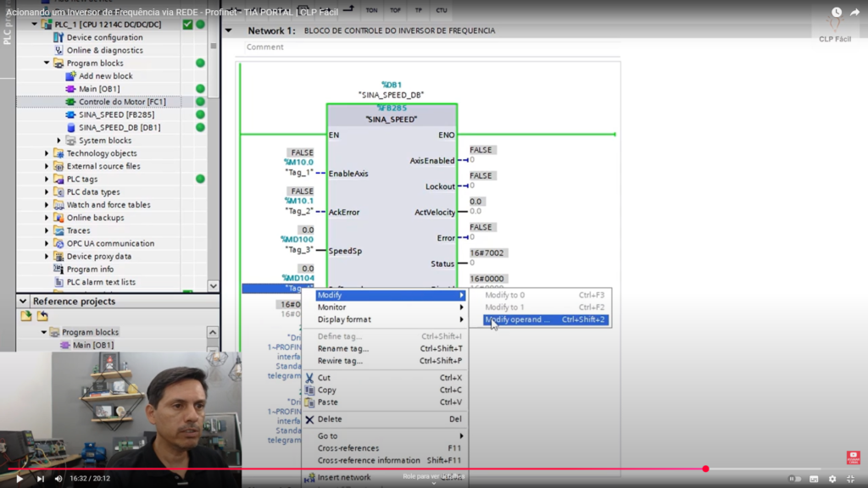Click the project tree scroll down arrow
Screen dimensions: 868x488
213,286
